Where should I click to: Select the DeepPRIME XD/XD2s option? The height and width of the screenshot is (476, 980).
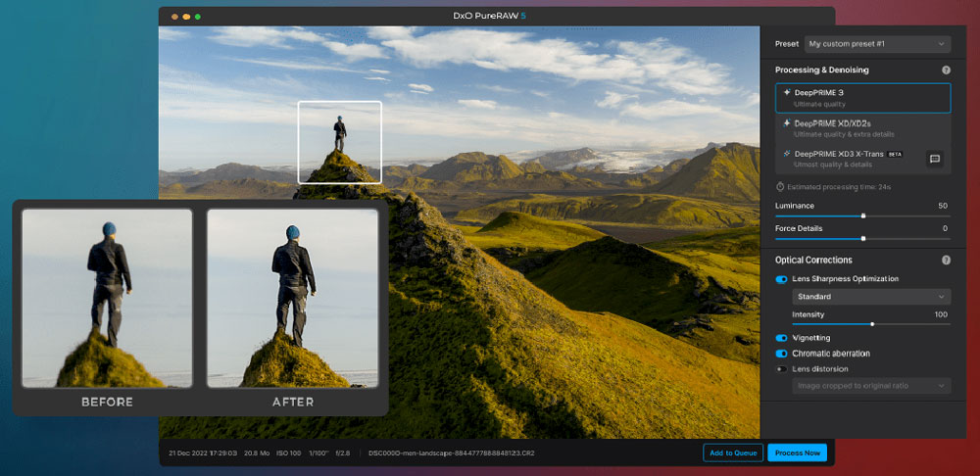point(862,128)
